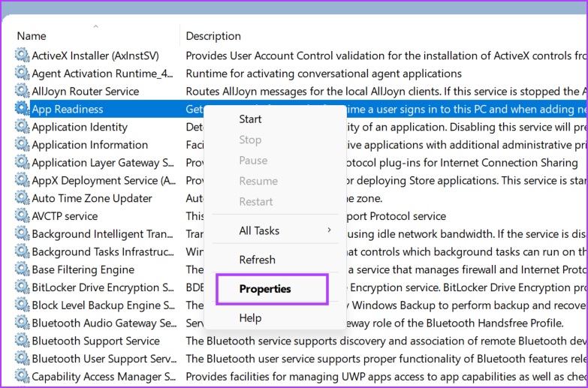Click the gear icon beside Base Filtering Engine
The height and width of the screenshot is (388, 588).
click(22, 269)
